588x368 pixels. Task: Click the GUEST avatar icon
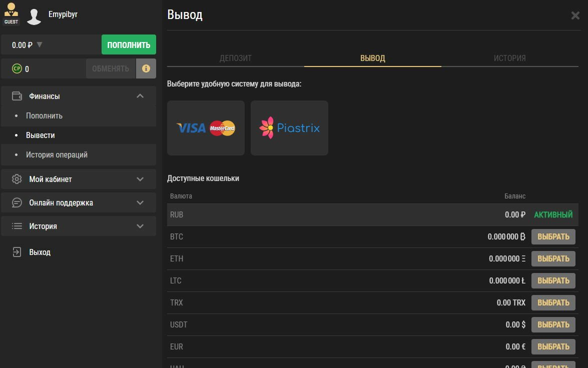pyautogui.click(x=11, y=11)
